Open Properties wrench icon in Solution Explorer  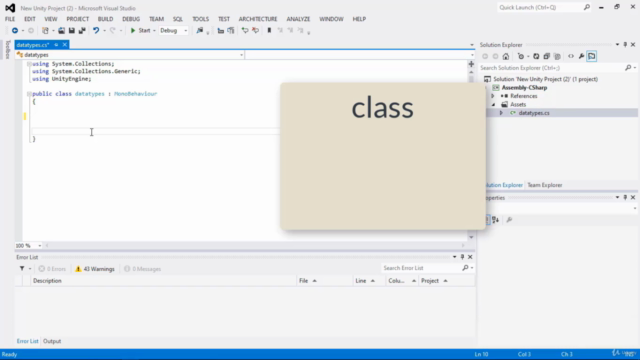581,56
